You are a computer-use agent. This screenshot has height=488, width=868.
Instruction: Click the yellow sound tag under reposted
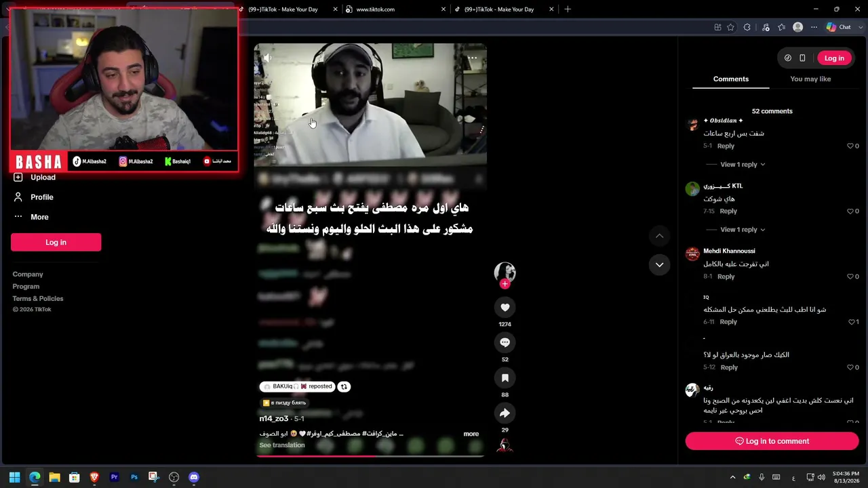[285, 403]
